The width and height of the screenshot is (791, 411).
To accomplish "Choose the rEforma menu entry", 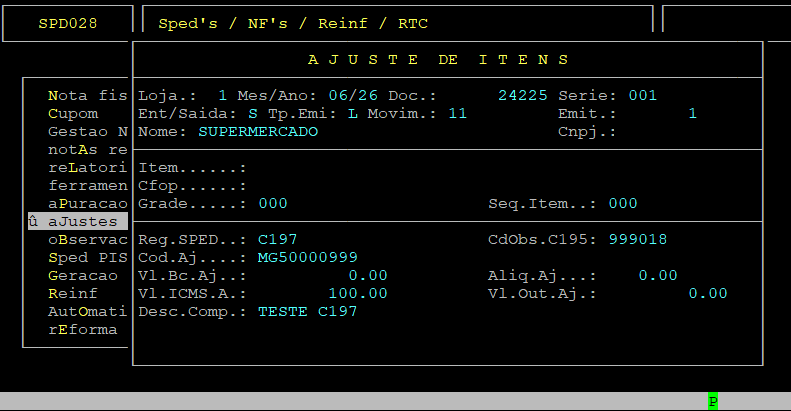I will (x=83, y=330).
